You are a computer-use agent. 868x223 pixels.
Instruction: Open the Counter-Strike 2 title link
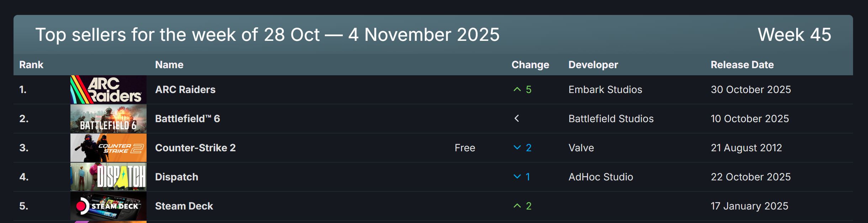pos(195,148)
